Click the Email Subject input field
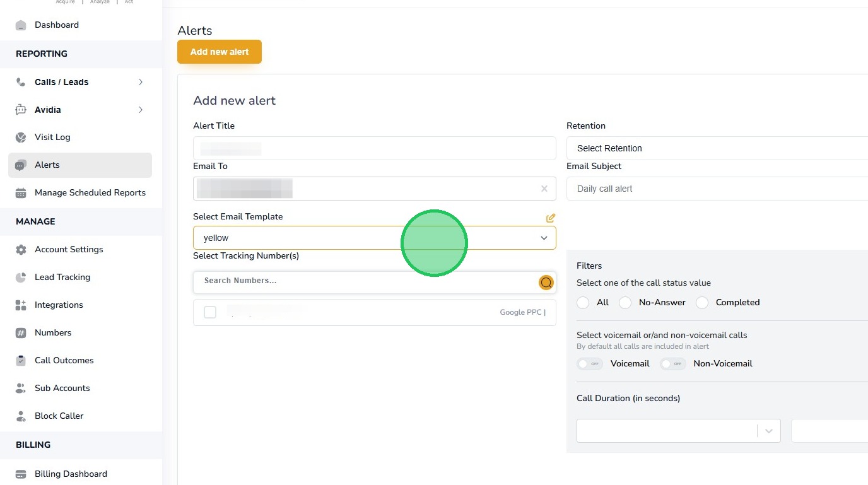This screenshot has height=485, width=868. [x=717, y=189]
